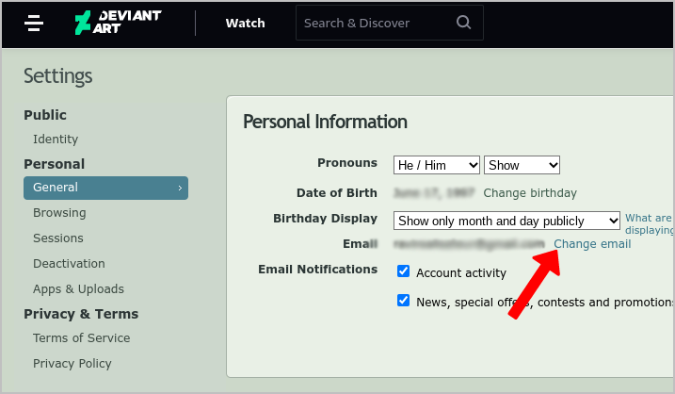Image resolution: width=675 pixels, height=394 pixels.
Task: Open the Watch feed
Action: [x=245, y=23]
